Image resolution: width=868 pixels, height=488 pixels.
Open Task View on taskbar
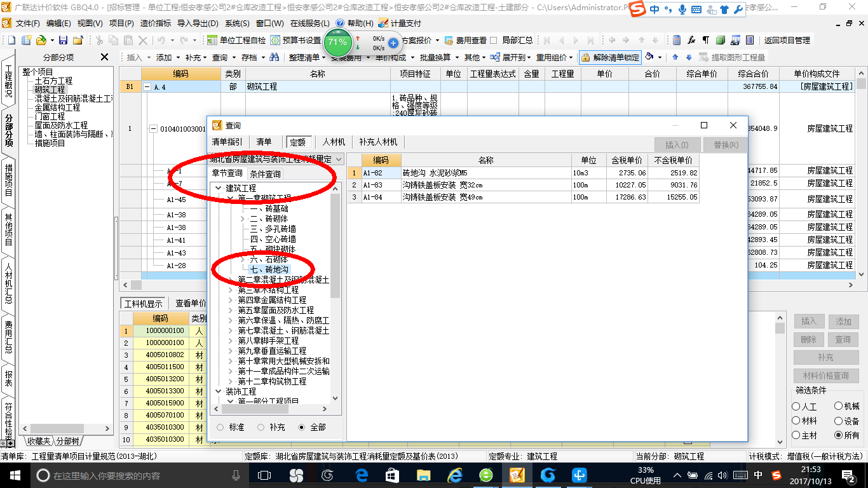[264, 475]
